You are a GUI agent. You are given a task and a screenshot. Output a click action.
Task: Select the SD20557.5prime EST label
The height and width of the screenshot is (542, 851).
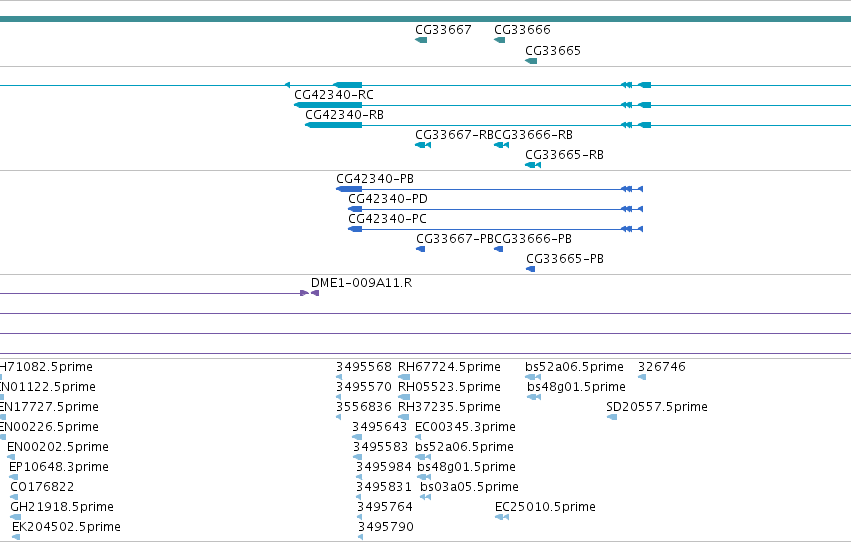(657, 407)
